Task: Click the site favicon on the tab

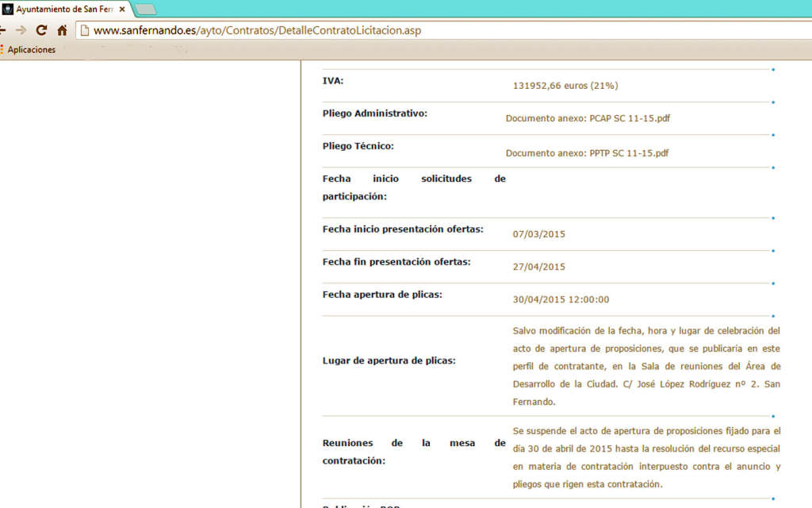Action: [8, 10]
